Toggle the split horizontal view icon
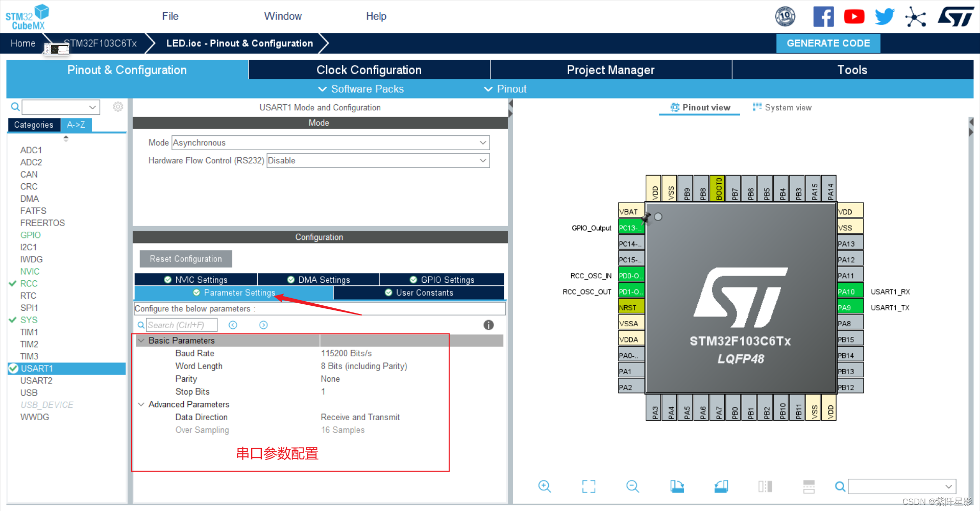Screen dimensions: 980x511 [809, 486]
